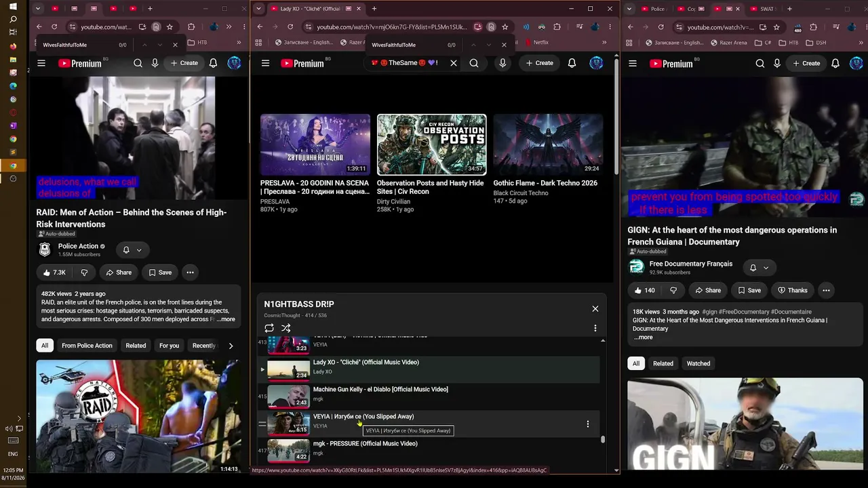Toggle loop playlist in N1GHTBASS DR!P panel
The height and width of the screenshot is (488, 868).
coord(269,328)
